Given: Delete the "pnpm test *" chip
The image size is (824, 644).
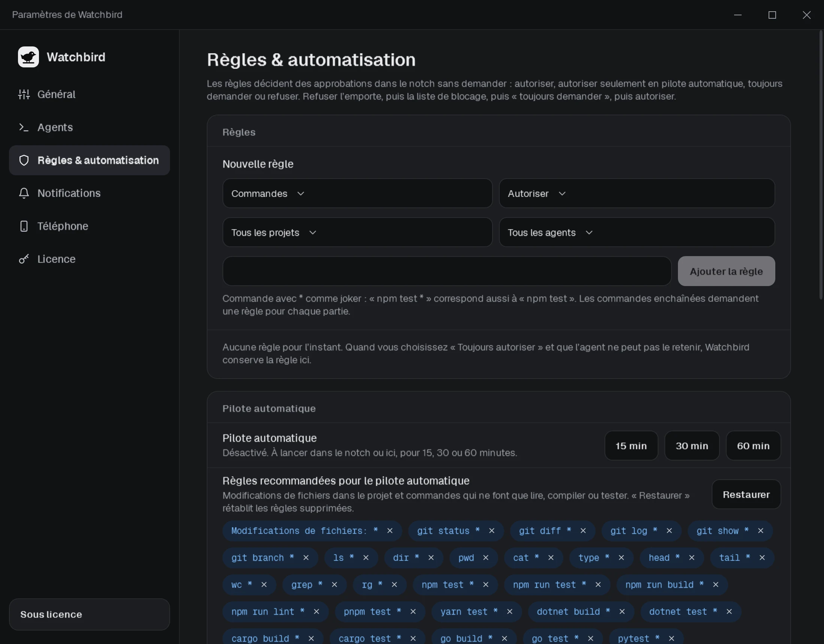Looking at the screenshot, I should (413, 611).
